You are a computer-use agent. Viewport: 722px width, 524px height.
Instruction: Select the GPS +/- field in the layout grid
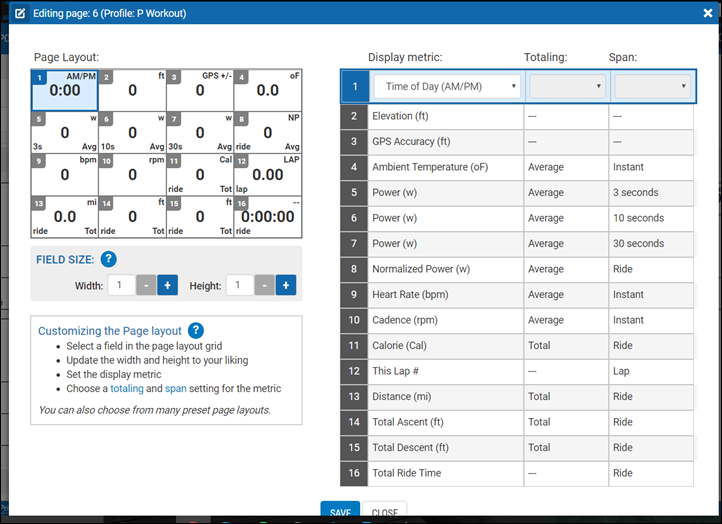click(x=200, y=90)
